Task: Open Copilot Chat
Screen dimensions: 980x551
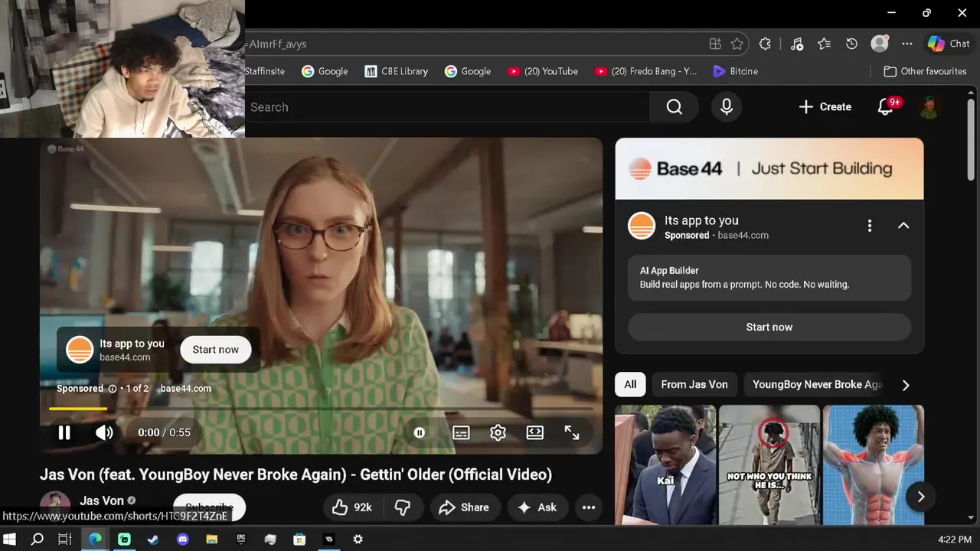Action: click(x=949, y=44)
